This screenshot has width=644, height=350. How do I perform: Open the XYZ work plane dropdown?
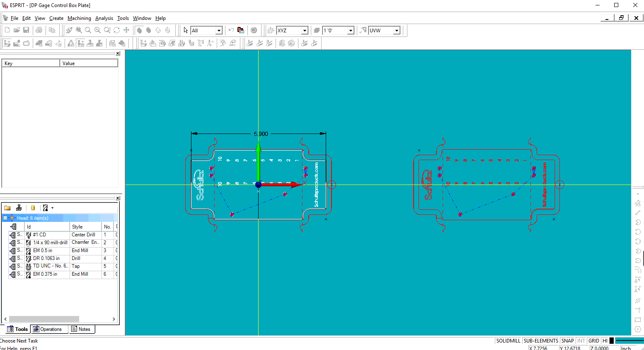tap(305, 30)
